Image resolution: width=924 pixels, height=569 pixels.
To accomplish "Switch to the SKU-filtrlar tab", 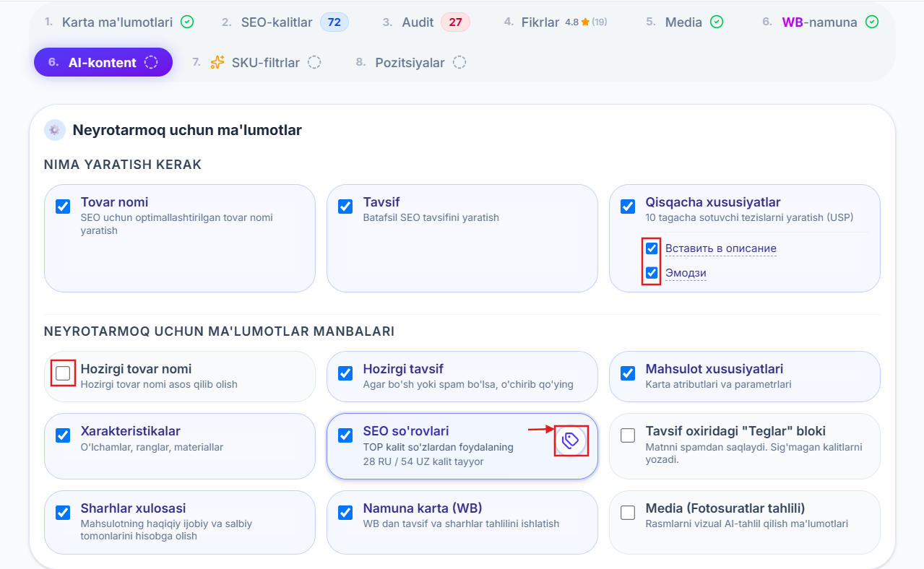I will coord(256,63).
